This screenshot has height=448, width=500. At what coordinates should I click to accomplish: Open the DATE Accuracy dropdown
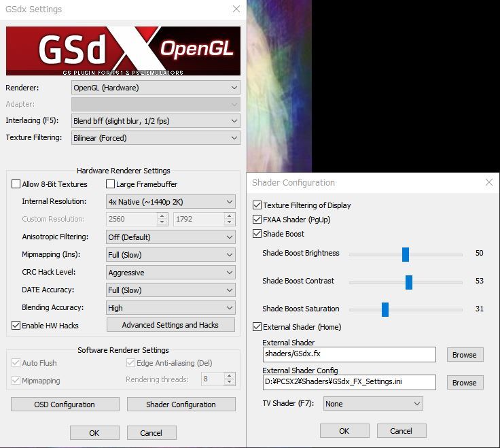point(171,290)
